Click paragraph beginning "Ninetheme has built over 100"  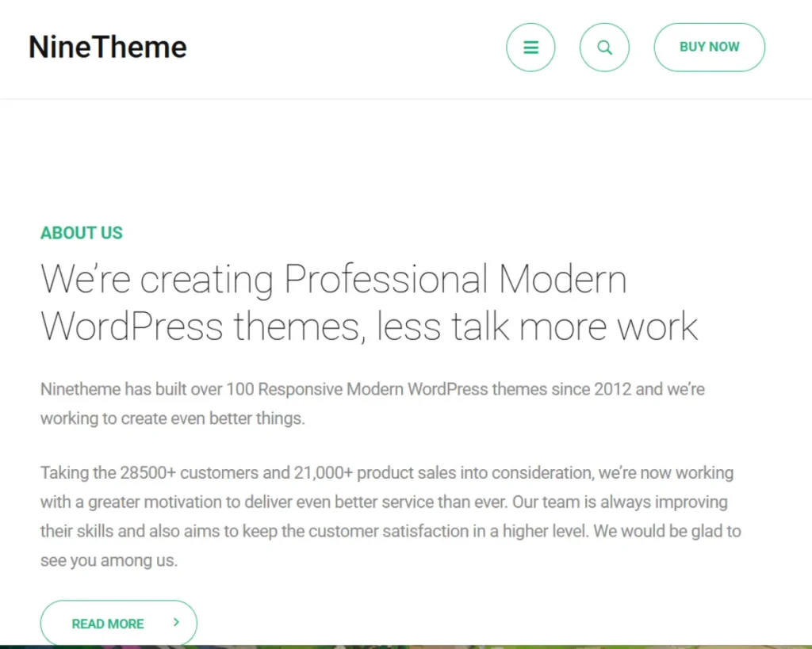(373, 403)
